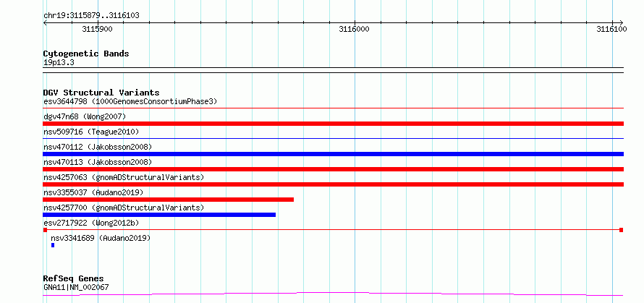Select the nsv470113 red variant bar
The height and width of the screenshot is (303, 644).
click(x=333, y=169)
